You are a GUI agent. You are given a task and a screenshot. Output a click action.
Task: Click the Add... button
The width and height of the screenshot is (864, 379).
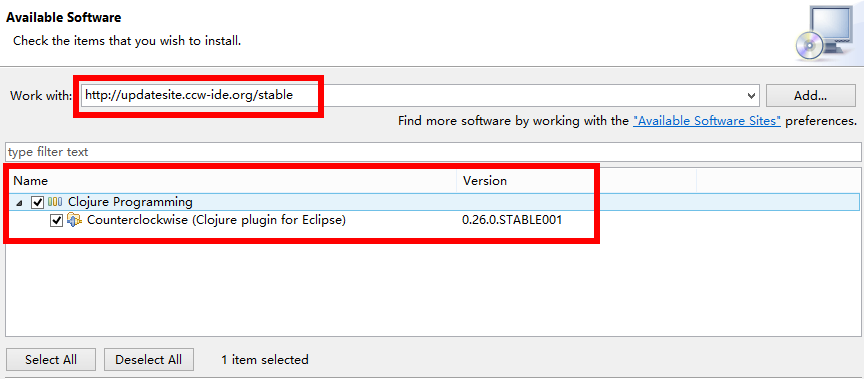(x=810, y=96)
